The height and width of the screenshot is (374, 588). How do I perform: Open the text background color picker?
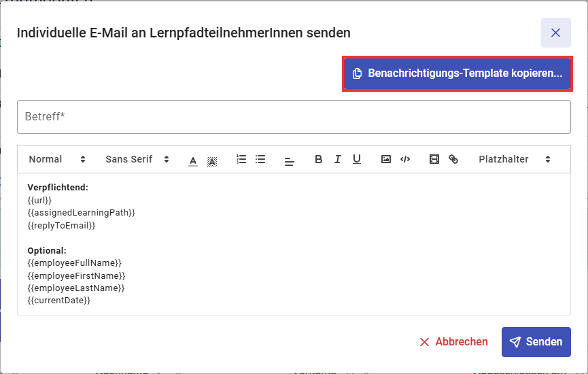(x=212, y=161)
